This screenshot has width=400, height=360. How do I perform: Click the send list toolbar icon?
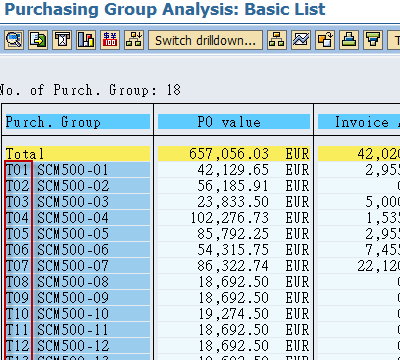[x=62, y=40]
